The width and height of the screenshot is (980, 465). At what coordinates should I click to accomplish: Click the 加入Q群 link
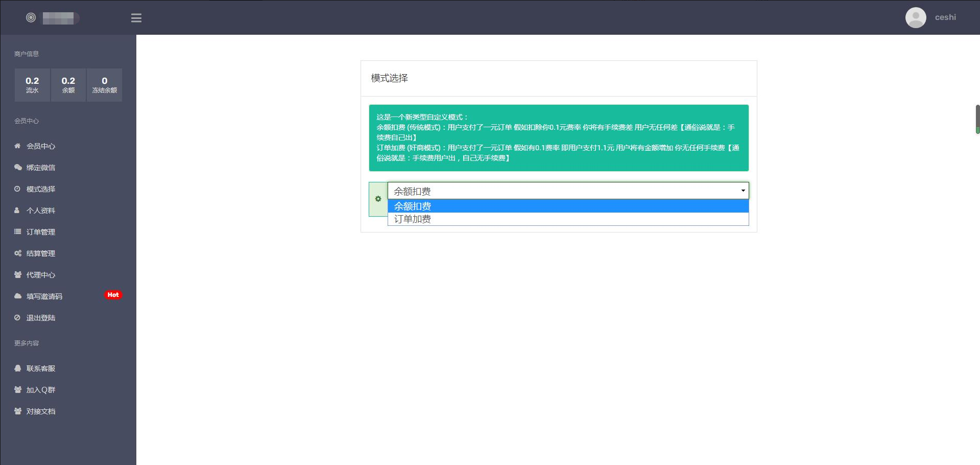pos(41,390)
